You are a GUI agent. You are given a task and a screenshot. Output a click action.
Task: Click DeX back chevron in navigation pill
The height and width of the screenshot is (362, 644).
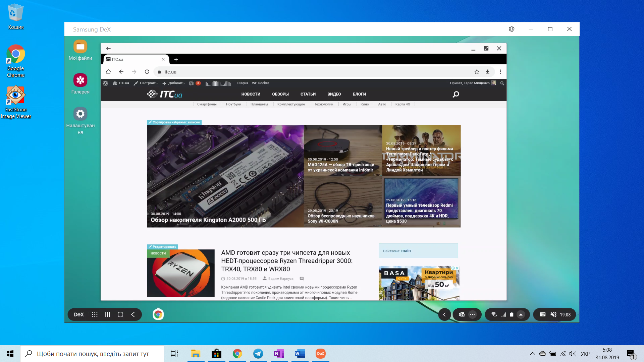pos(133,314)
